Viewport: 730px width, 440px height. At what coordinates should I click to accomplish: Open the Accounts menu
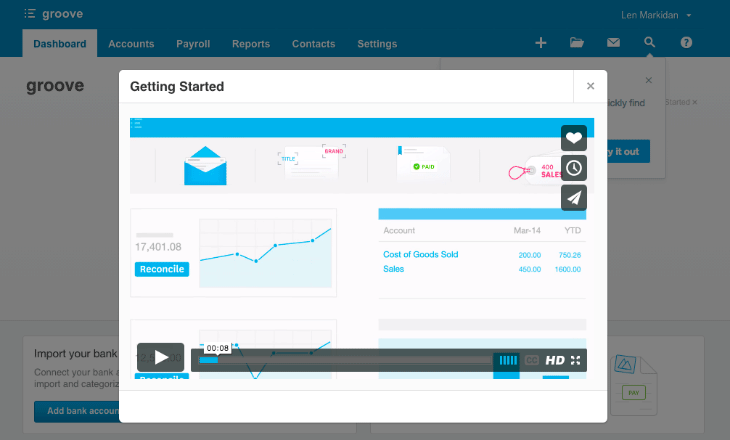(131, 44)
